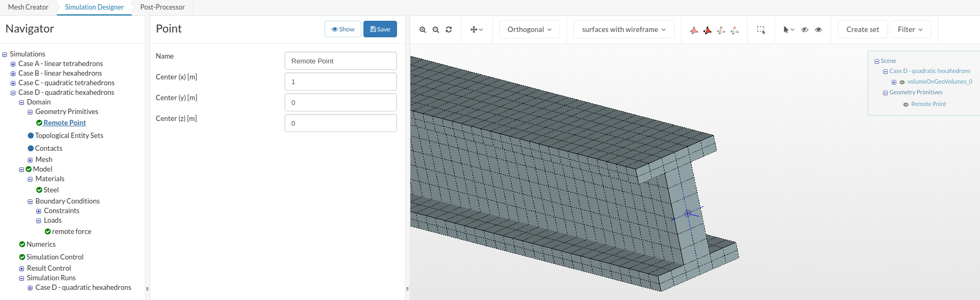Screen dimensions: 980x300
Task: Click the zoom in magnifier icon
Action: (423, 30)
